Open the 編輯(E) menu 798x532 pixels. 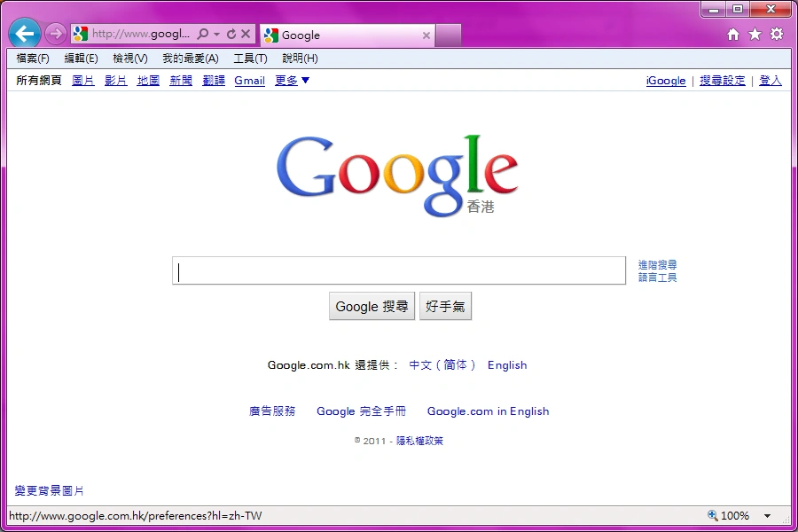pyautogui.click(x=81, y=59)
